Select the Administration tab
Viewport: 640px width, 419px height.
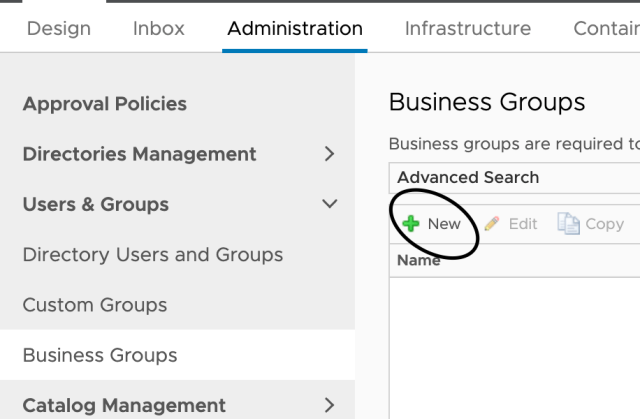click(295, 28)
